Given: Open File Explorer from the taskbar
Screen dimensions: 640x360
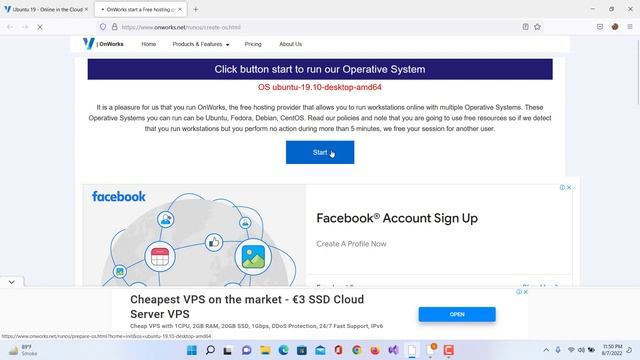Looking at the screenshot, I should pos(265,350).
